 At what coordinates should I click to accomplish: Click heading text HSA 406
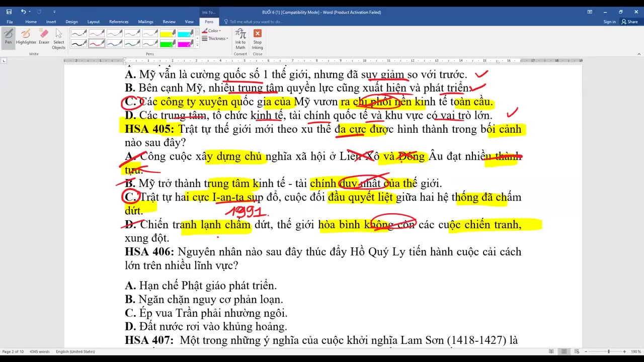(149, 251)
